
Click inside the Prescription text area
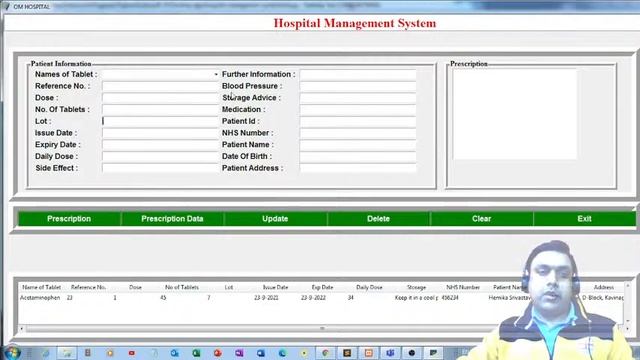pyautogui.click(x=515, y=114)
